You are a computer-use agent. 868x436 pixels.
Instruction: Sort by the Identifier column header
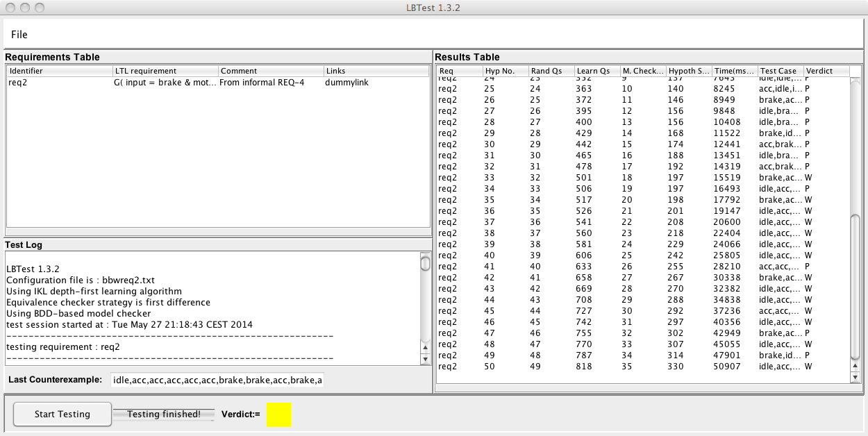pyautogui.click(x=59, y=71)
